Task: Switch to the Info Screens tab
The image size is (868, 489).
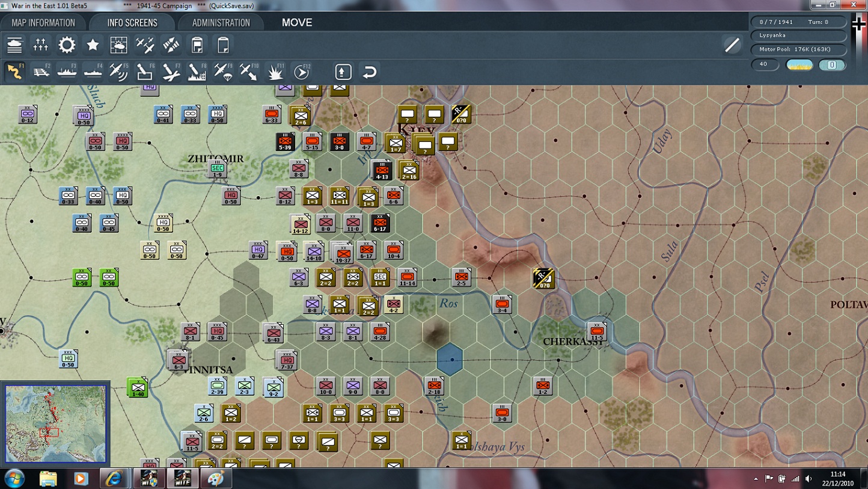Action: tap(132, 23)
